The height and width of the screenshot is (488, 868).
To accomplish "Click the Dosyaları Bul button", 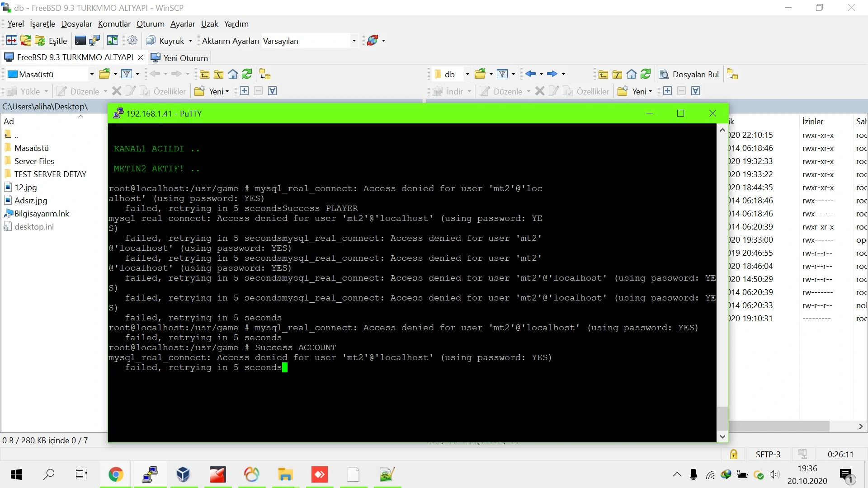I will [x=689, y=74].
